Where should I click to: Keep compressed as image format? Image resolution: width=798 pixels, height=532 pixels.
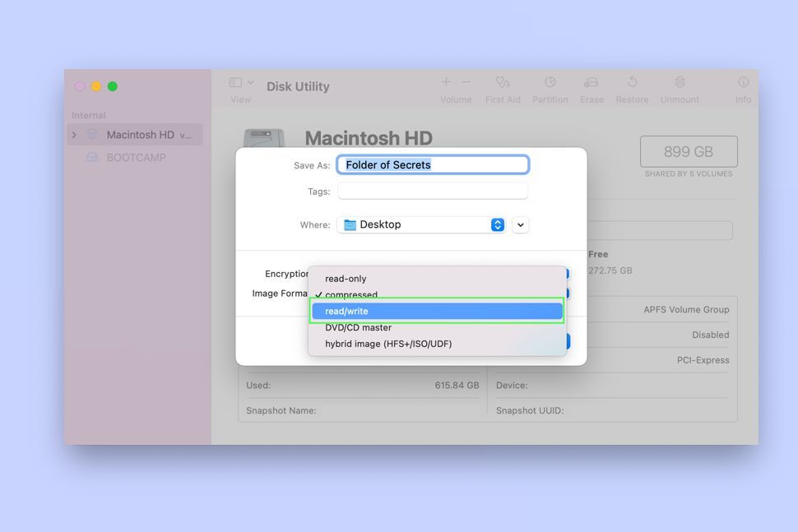pos(437,294)
